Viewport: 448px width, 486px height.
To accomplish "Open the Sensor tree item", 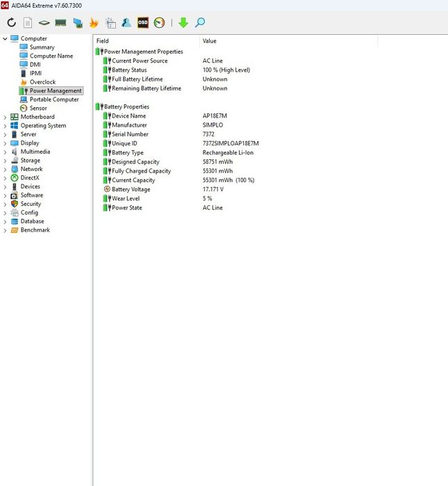I will pyautogui.click(x=38, y=108).
